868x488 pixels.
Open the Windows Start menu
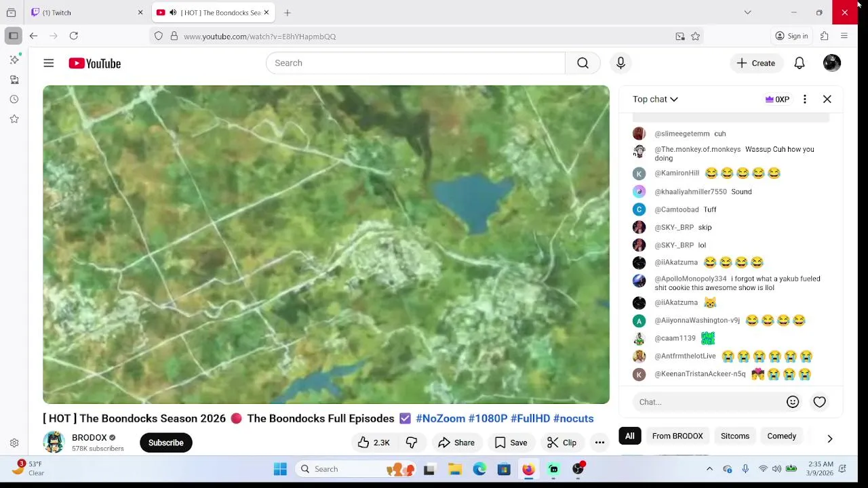point(280,469)
